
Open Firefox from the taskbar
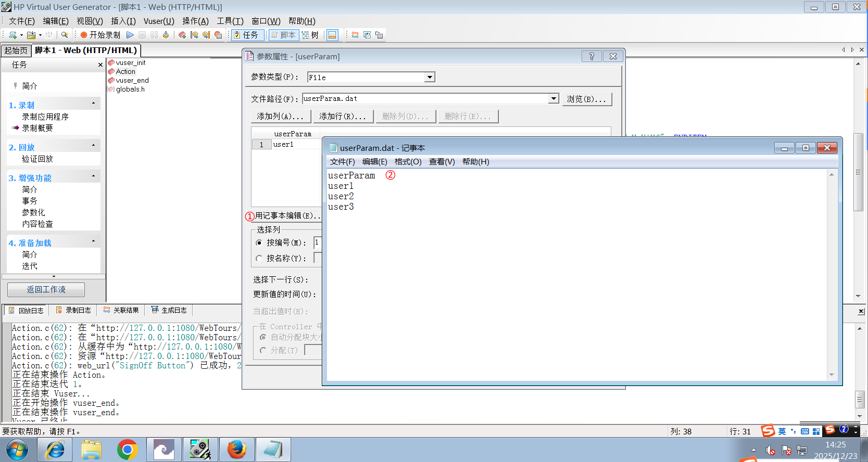click(237, 450)
